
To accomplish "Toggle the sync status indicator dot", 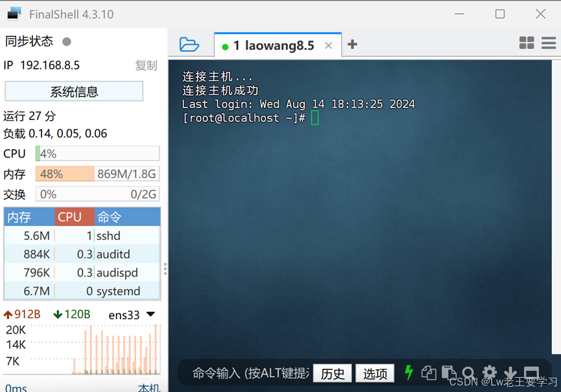I will [66, 41].
